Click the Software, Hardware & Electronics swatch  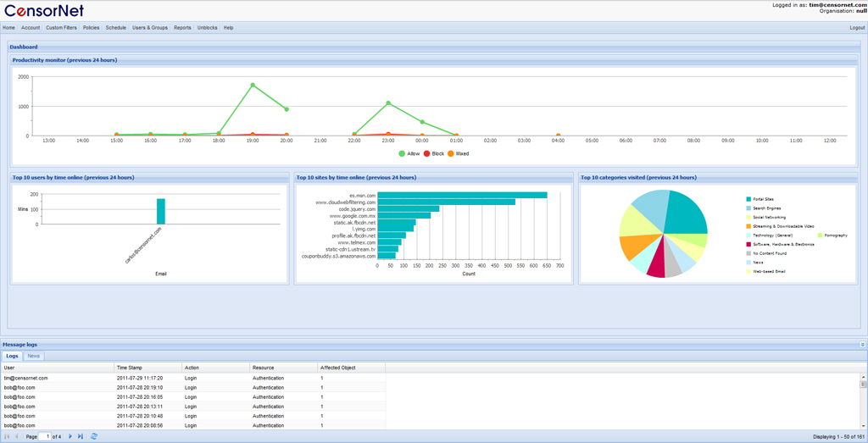click(749, 244)
